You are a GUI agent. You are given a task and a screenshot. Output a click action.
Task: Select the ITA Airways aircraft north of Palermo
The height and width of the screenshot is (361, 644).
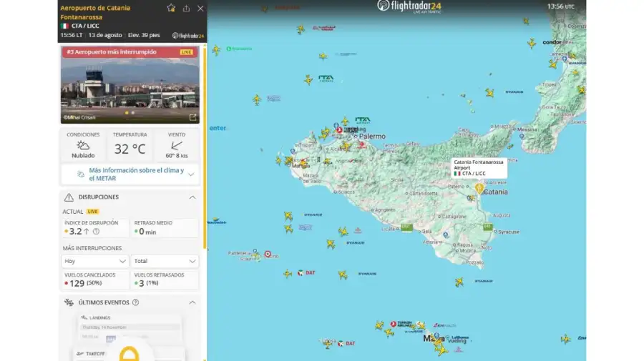pyautogui.click(x=345, y=121)
